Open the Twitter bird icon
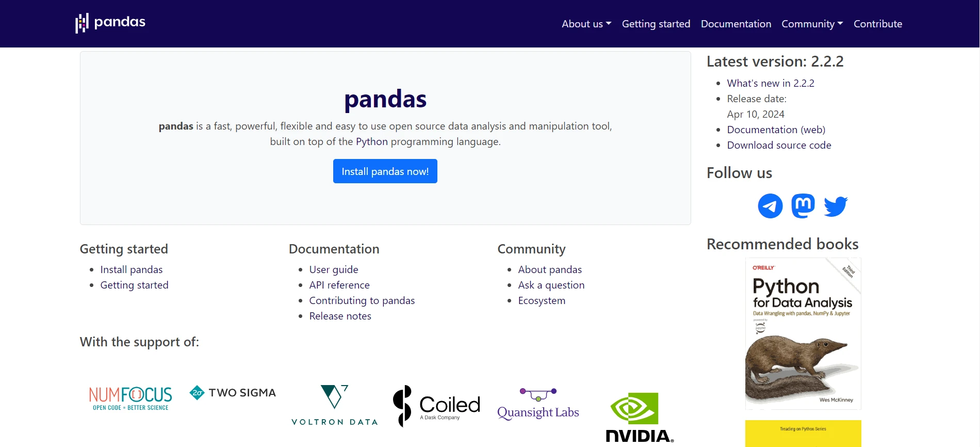Screen dimensions: 980x447 pos(836,206)
